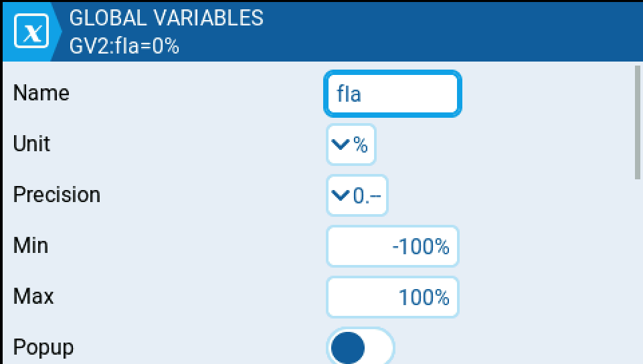Click the % text in Unit selector
The width and height of the screenshot is (643, 364).
coord(361,145)
